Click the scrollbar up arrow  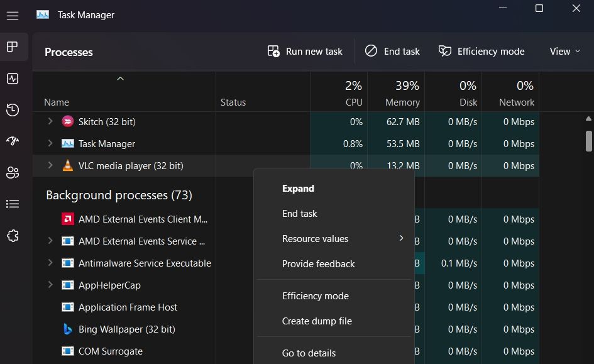(x=588, y=119)
